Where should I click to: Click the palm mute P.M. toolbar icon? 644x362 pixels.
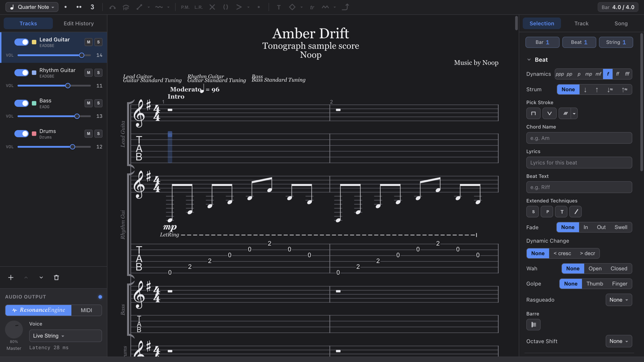point(185,7)
